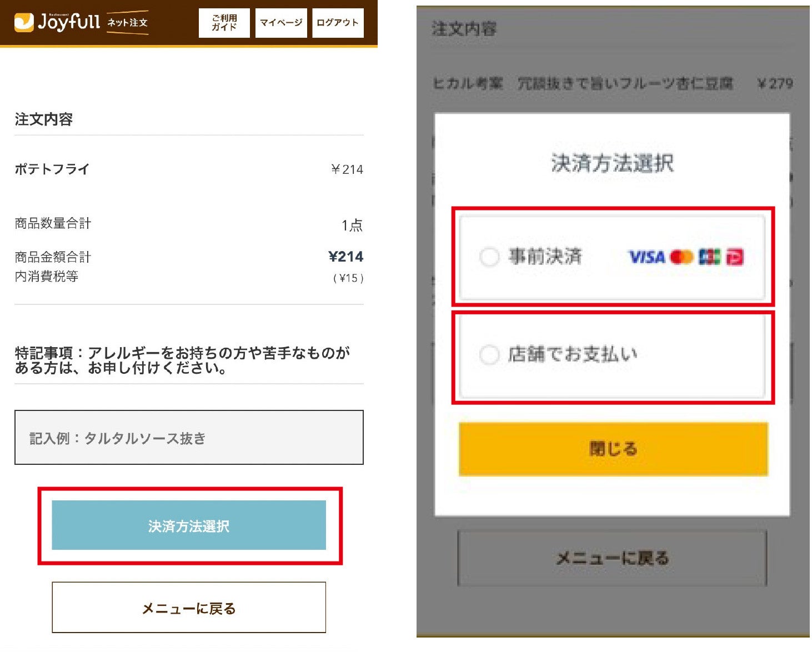Click the ポテトフライ order item

[x=52, y=169]
